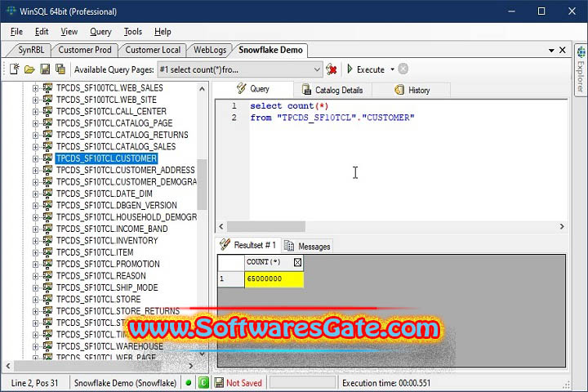Select TPCDS_SF10TCL.HOUSEHOLD_DEMOGR tree item

(x=127, y=217)
